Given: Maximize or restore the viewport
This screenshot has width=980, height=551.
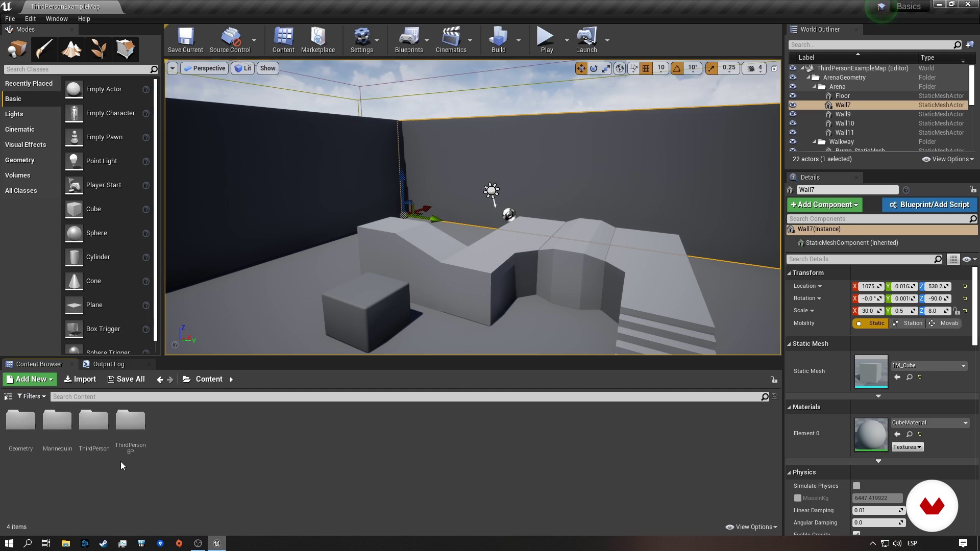Looking at the screenshot, I should [x=774, y=68].
